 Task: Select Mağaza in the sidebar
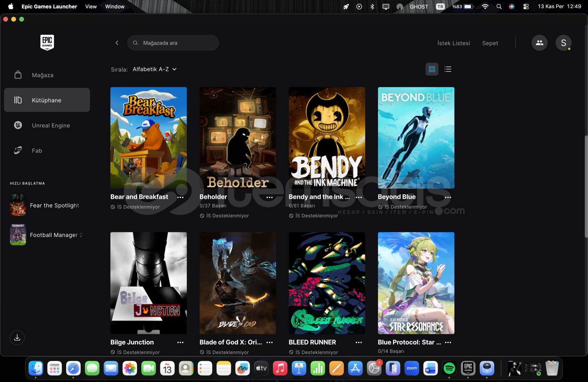tap(42, 75)
